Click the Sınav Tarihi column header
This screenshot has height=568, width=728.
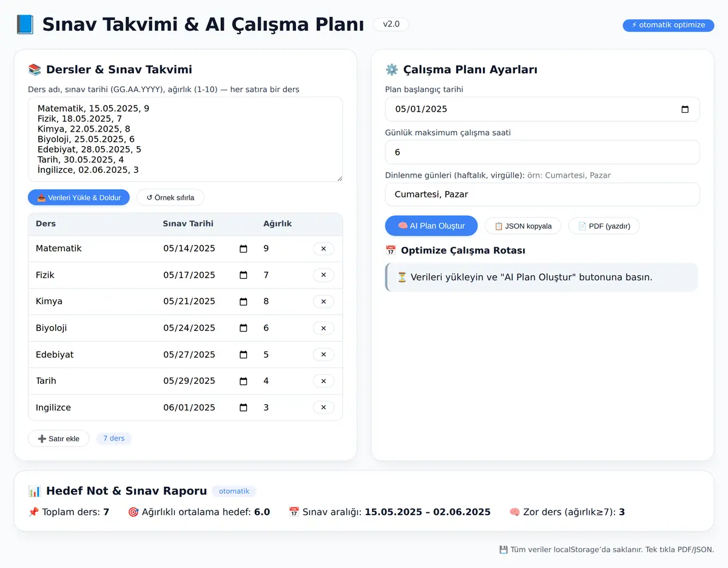click(188, 224)
